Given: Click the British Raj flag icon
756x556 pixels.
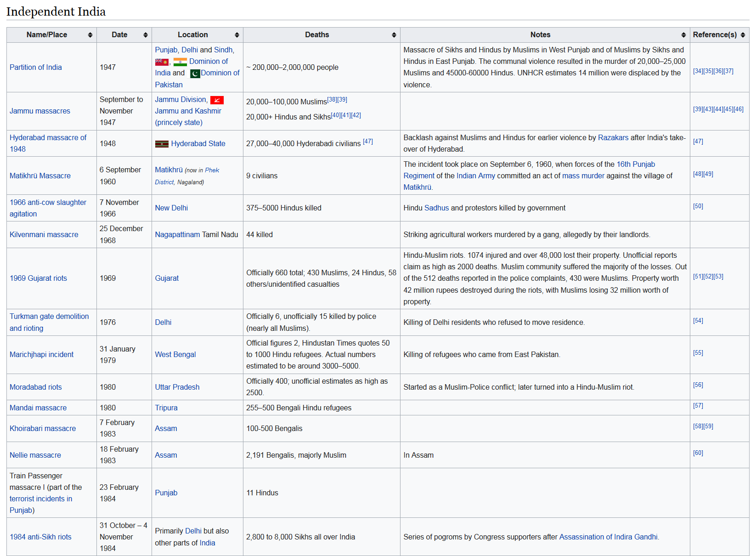Looking at the screenshot, I should (162, 62).
